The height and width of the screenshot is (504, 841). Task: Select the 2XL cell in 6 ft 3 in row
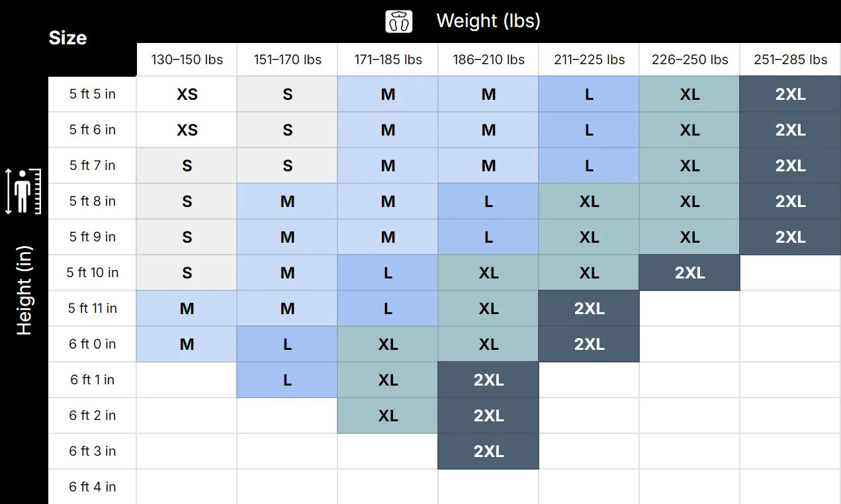(488, 451)
